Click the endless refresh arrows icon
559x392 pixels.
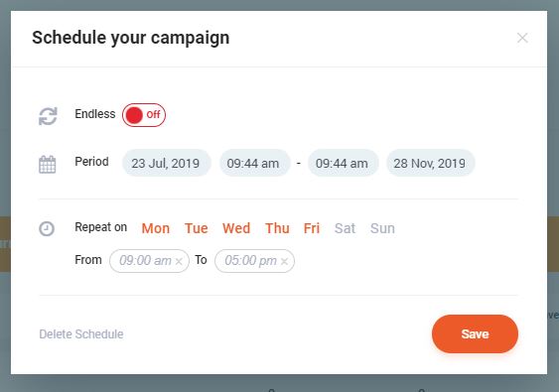(x=48, y=116)
